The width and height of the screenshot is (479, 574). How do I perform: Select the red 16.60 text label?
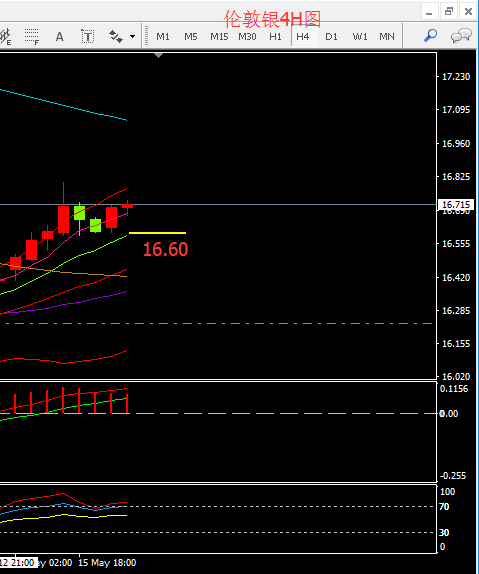click(x=165, y=249)
